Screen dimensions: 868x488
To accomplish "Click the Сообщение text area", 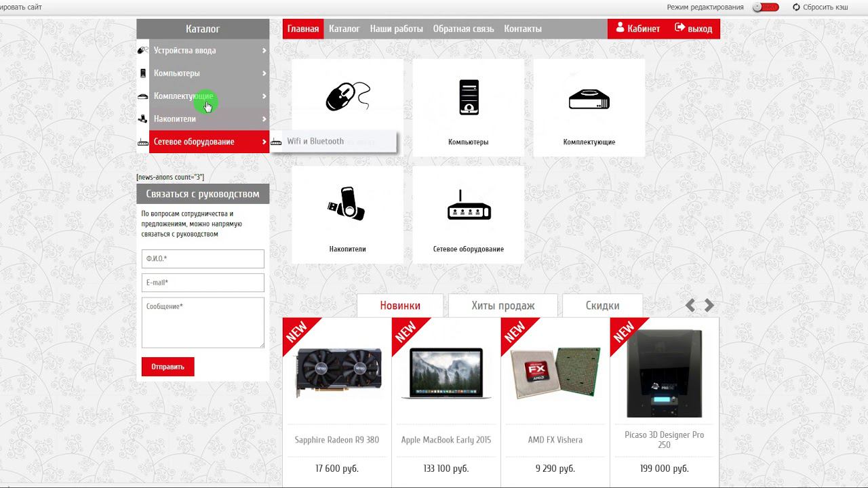I will point(203,323).
